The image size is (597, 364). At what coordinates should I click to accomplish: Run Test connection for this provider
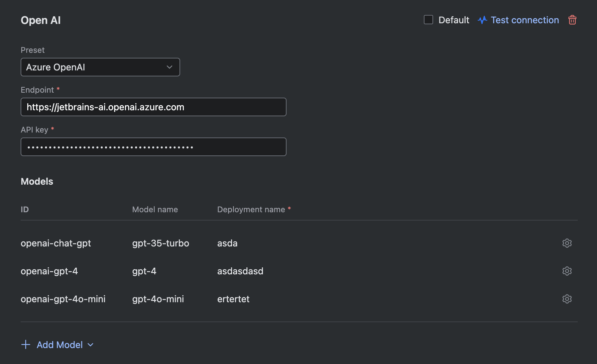(x=525, y=20)
